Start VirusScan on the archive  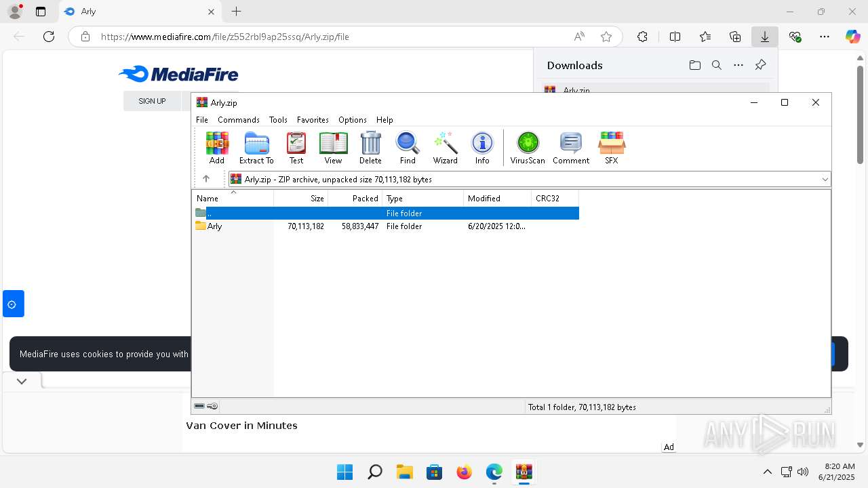(x=528, y=148)
